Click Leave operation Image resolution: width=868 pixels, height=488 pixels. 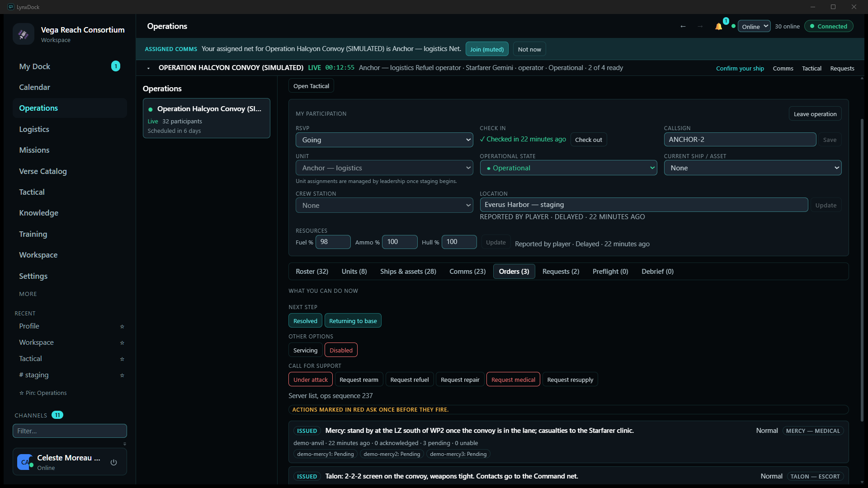(815, 114)
